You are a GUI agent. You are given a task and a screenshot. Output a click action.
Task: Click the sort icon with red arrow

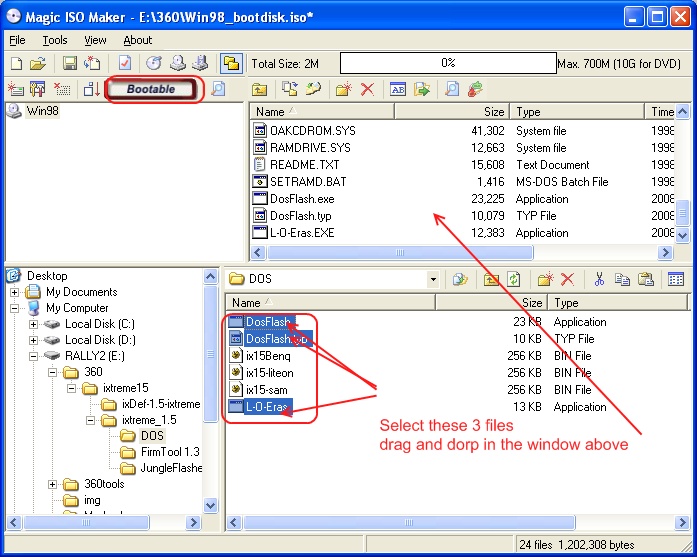click(x=92, y=89)
